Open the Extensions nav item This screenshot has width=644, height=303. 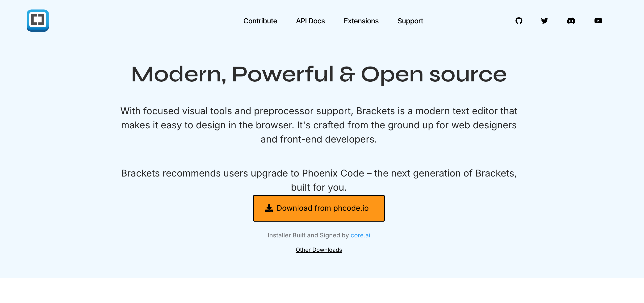coord(361,21)
